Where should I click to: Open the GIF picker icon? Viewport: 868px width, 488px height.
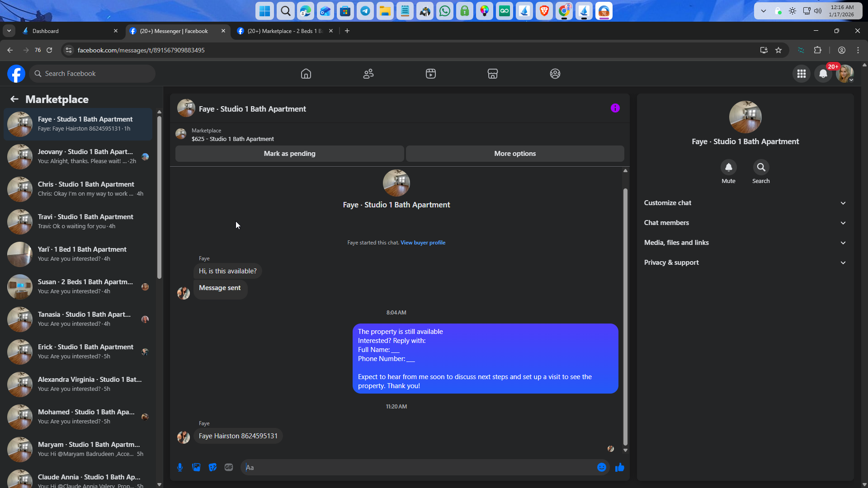pos(229,467)
